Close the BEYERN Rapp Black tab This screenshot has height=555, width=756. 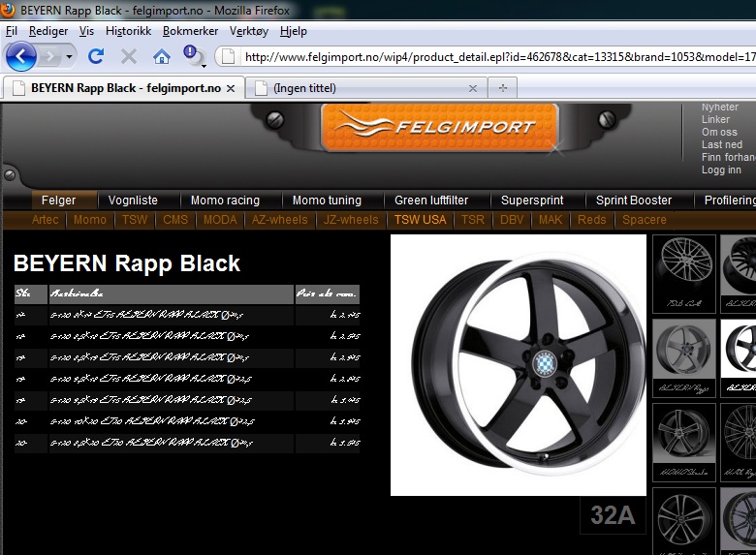point(231,88)
